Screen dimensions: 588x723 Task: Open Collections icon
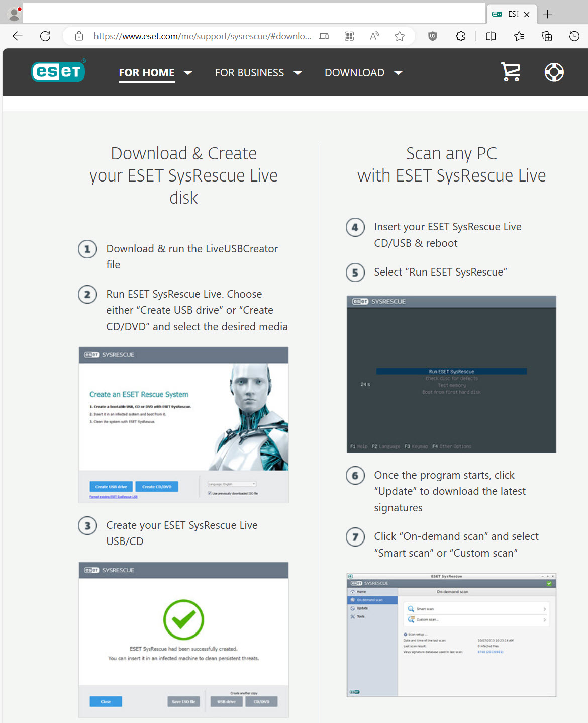547,36
